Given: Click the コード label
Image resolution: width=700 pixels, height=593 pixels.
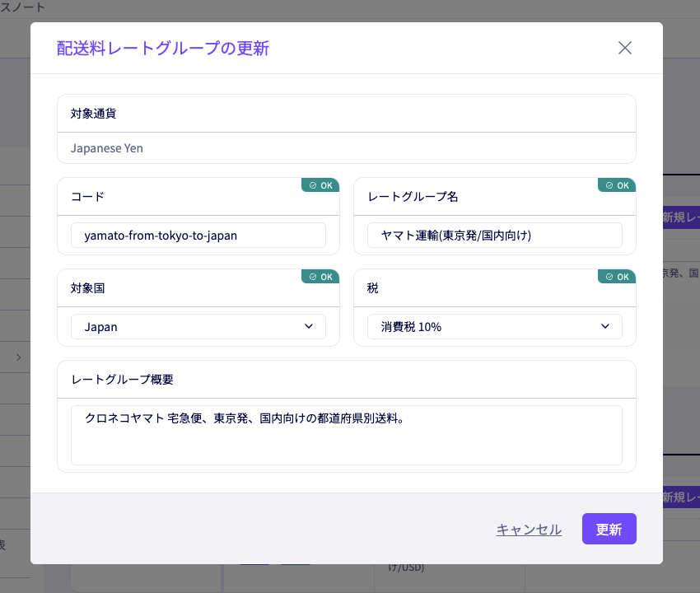Looking at the screenshot, I should pos(87,197).
